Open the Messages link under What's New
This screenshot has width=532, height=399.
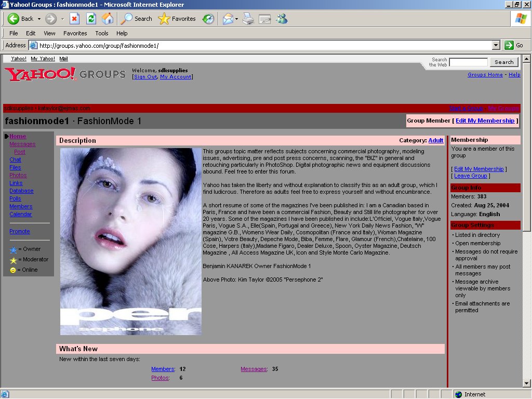254,369
